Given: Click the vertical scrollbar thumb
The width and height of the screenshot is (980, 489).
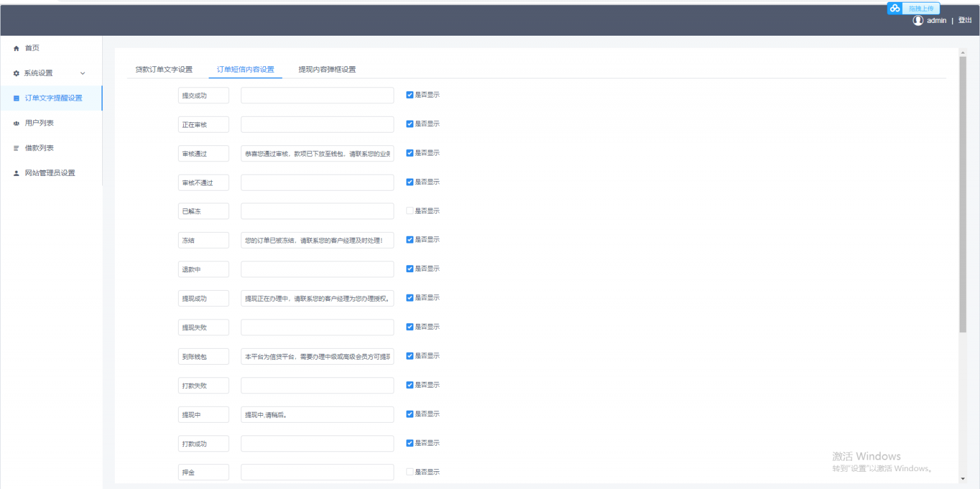Looking at the screenshot, I should (962, 191).
